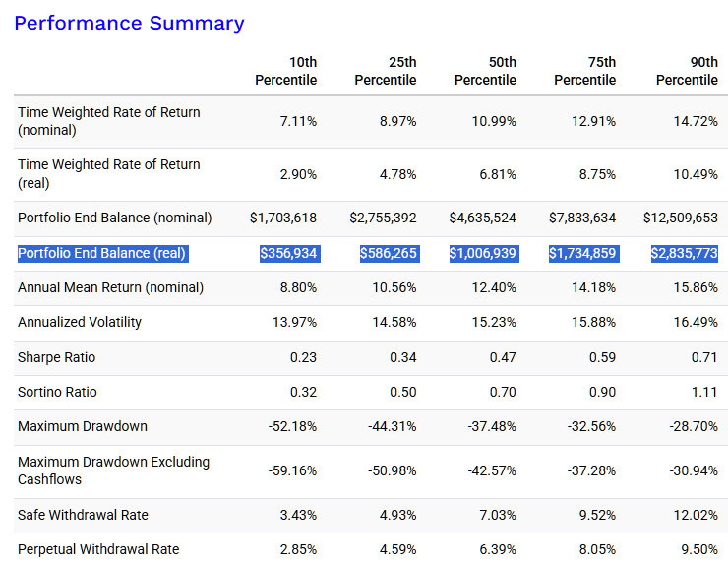Click the Sharpe Ratio row label
Screen dimensions: 728x564
point(57,357)
